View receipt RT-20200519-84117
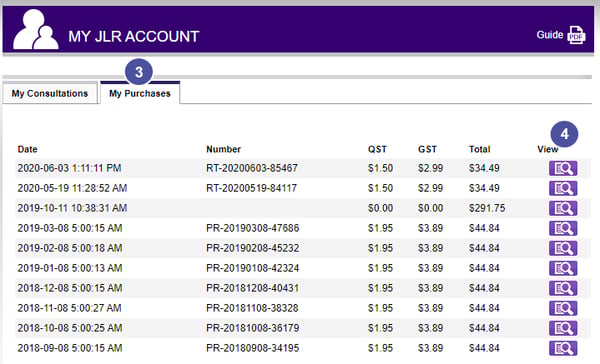Viewport: 600px width, 364px height. pos(563,188)
